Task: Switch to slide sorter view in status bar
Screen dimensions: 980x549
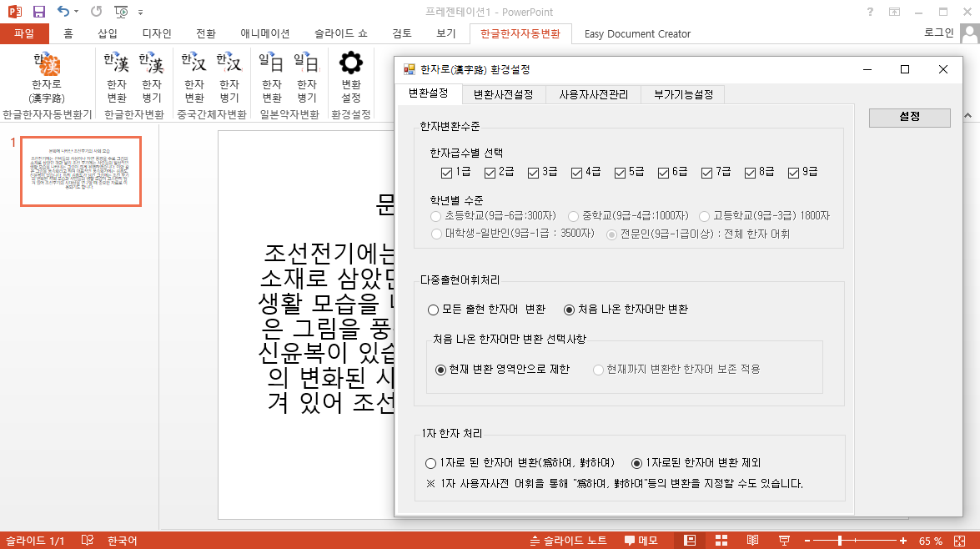Action: coord(722,541)
